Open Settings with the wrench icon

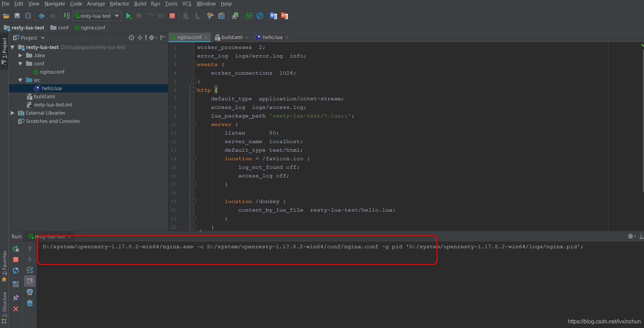coord(211,16)
